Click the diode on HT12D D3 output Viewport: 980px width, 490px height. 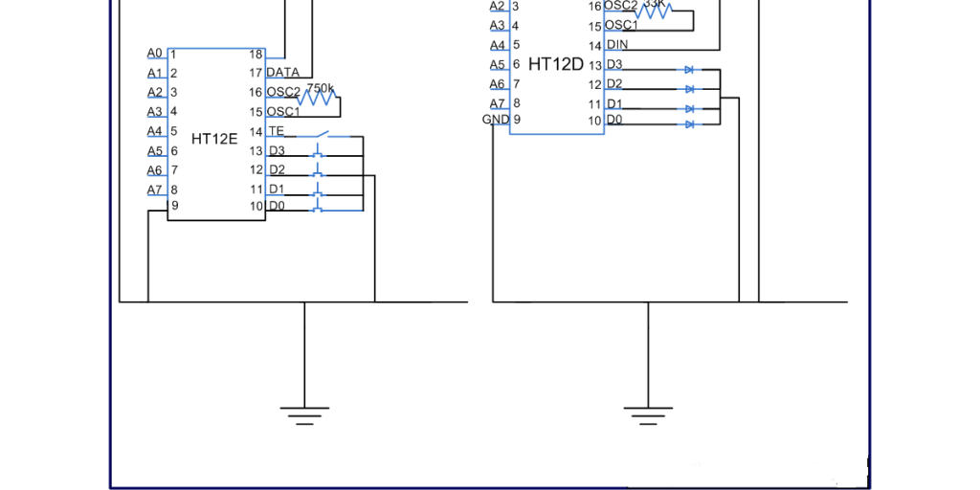tap(689, 69)
